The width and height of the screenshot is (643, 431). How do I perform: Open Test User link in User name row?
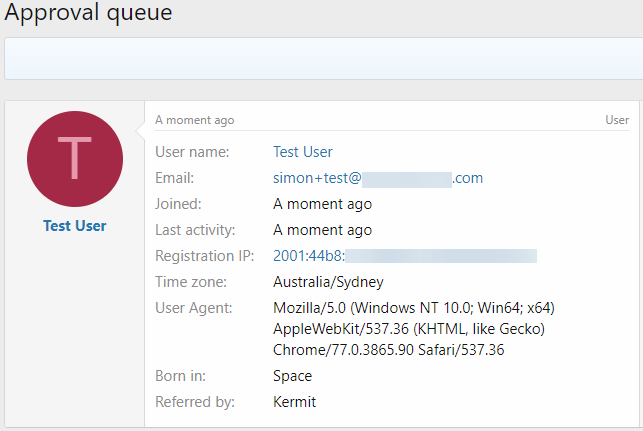pyautogui.click(x=303, y=152)
